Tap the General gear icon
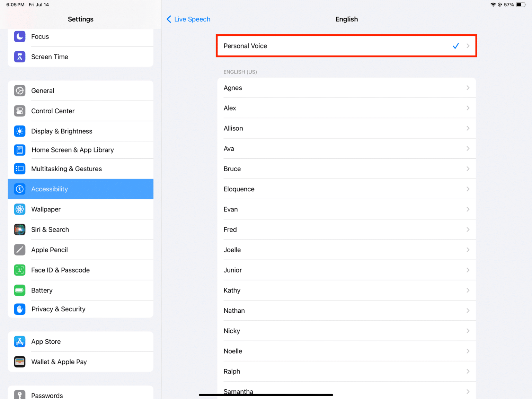Viewport: 532px width, 399px height. point(20,91)
